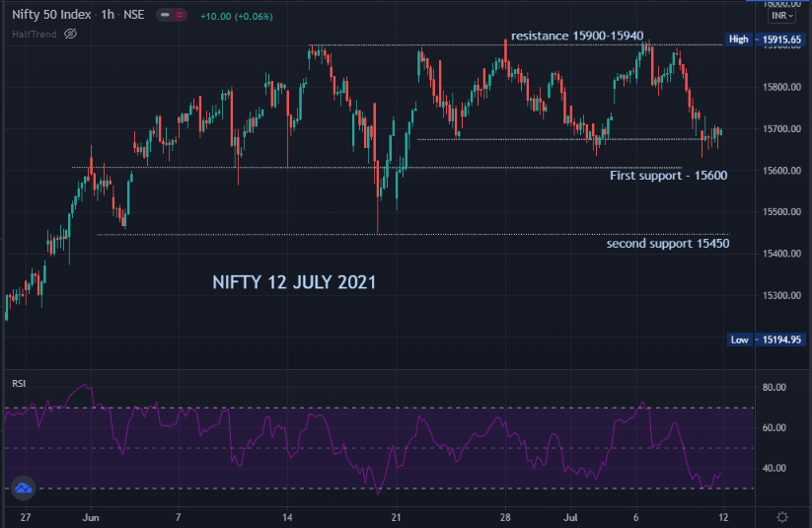Select the 'second support 15450' annotation
Image resolution: width=812 pixels, height=528 pixels.
coord(668,244)
